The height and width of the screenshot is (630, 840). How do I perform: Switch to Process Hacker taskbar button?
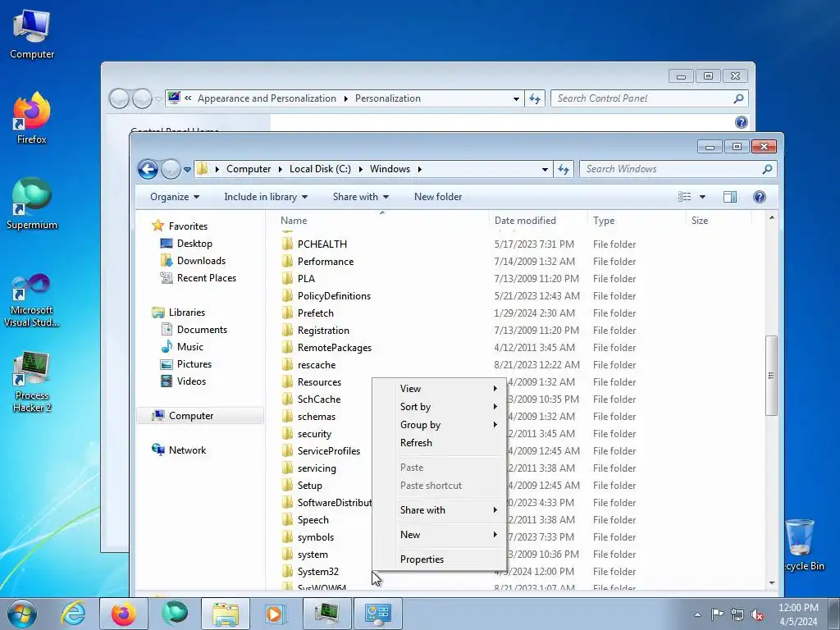coord(326,614)
